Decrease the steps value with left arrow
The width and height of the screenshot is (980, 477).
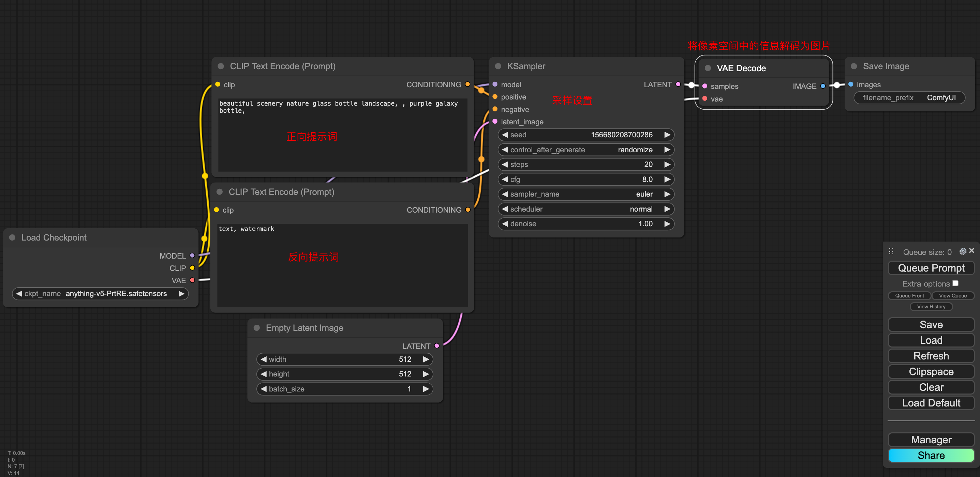coord(505,165)
